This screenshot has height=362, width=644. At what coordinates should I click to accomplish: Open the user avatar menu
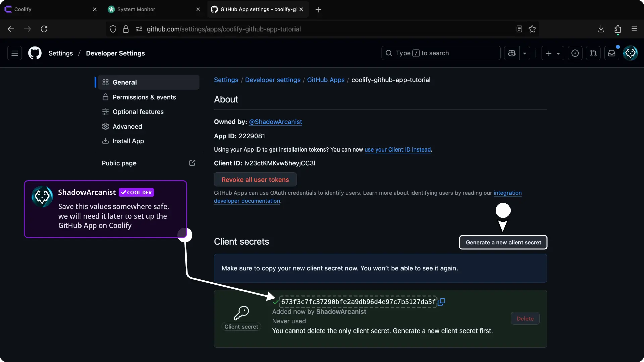(x=630, y=53)
